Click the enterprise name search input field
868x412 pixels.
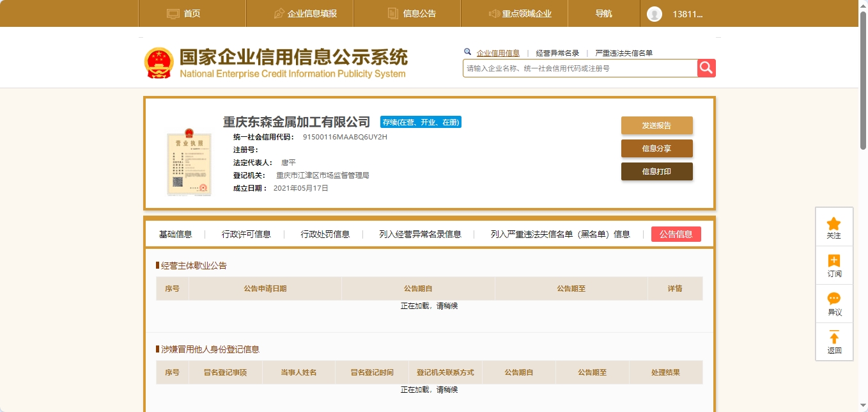click(x=579, y=68)
